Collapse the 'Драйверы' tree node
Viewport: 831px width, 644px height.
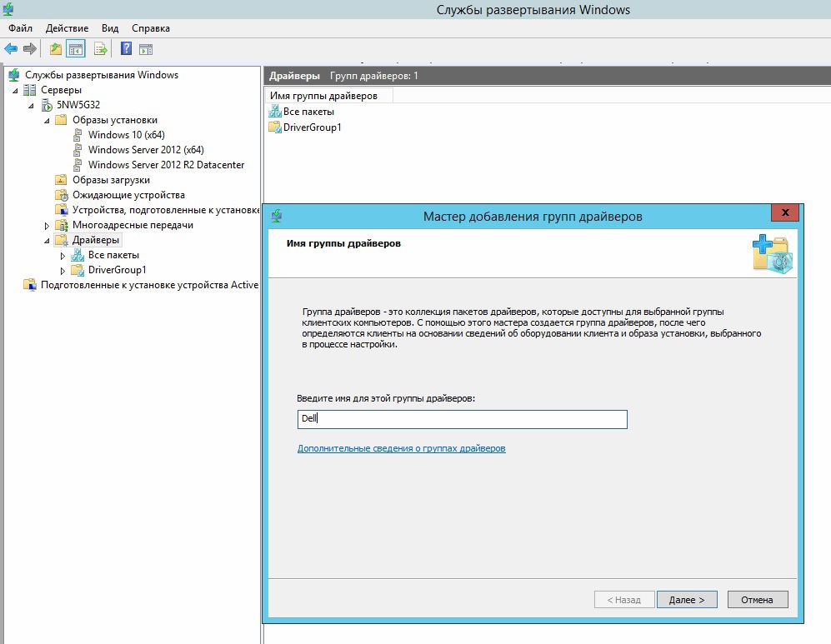point(47,239)
